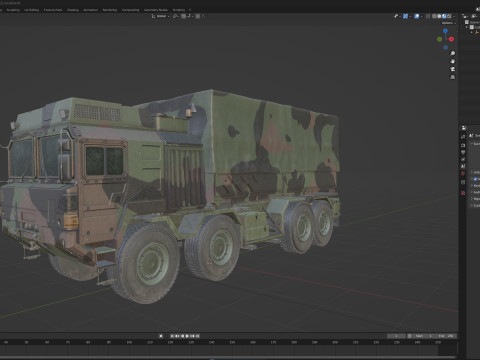Collapse the Collection row in outliner
The image size is (480, 360).
[x=467, y=27]
